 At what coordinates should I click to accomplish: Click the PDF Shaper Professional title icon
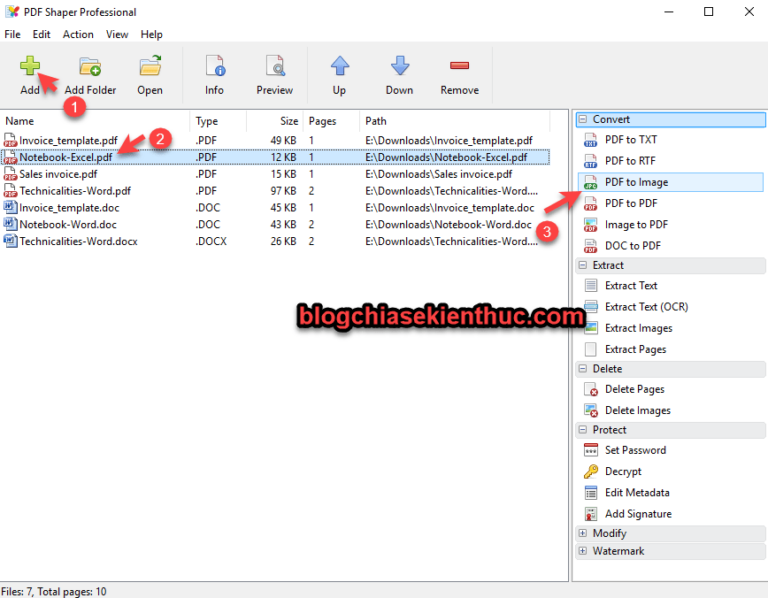[12, 12]
